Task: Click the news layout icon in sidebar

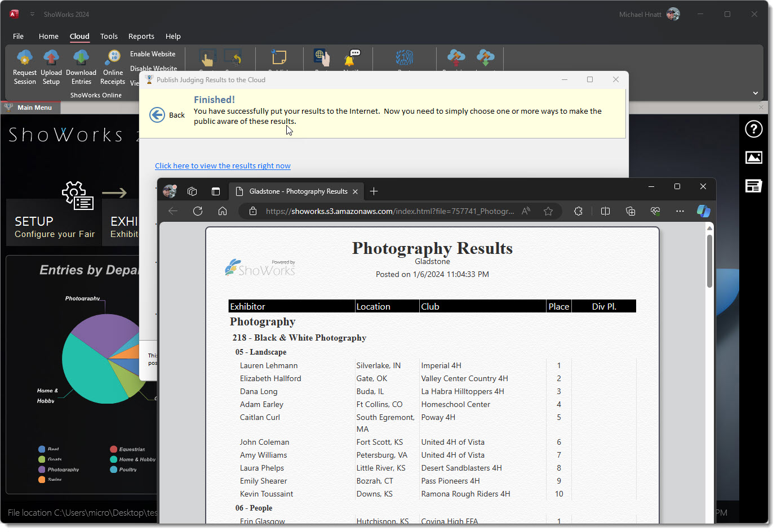Action: click(754, 186)
